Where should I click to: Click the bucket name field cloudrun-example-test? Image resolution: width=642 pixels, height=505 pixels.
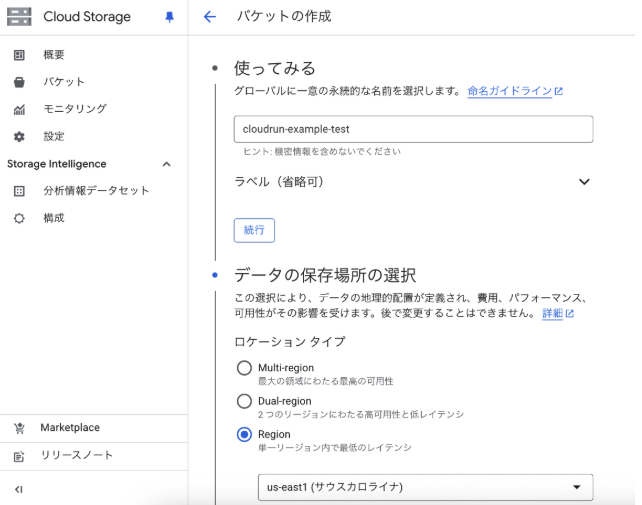click(414, 129)
